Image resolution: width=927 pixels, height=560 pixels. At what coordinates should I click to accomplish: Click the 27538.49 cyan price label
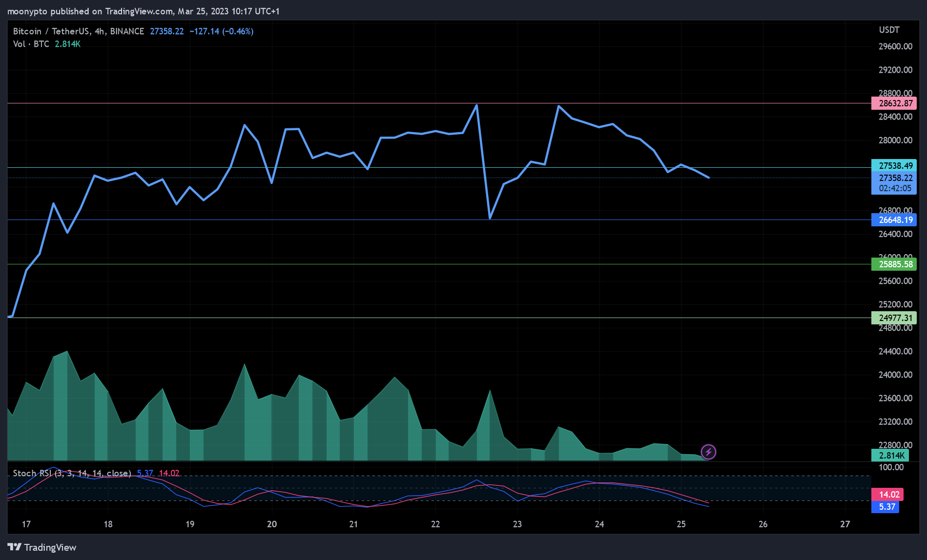coord(894,166)
